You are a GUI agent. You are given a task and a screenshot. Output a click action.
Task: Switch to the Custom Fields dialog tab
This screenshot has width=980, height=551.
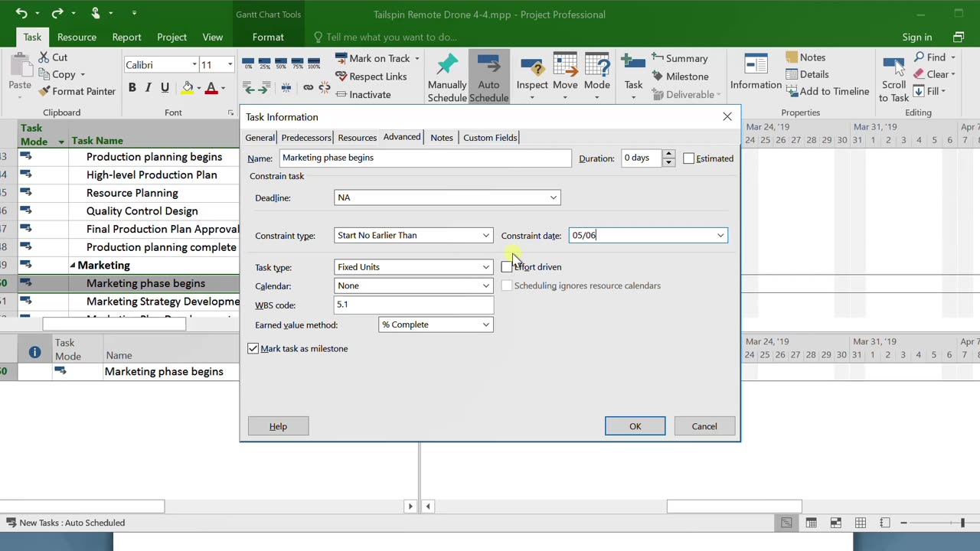(490, 138)
